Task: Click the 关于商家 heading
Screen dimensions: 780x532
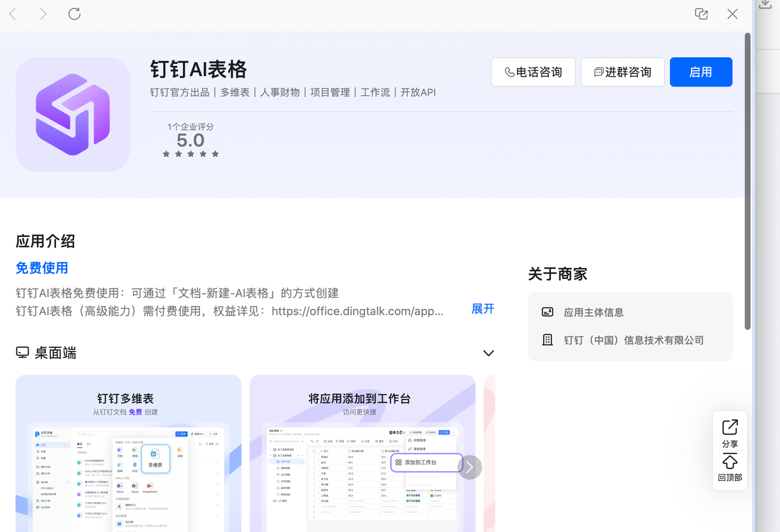Action: (x=558, y=274)
